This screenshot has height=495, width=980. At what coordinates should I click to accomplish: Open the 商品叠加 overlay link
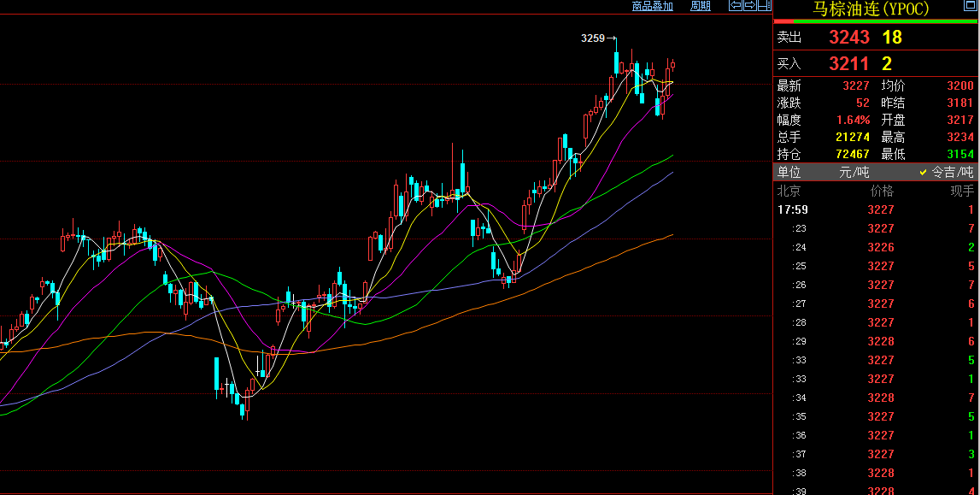point(653,6)
